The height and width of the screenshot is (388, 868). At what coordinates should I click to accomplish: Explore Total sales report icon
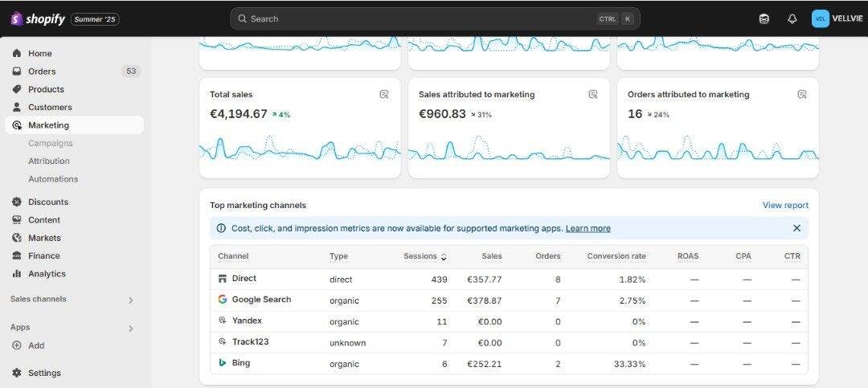384,95
